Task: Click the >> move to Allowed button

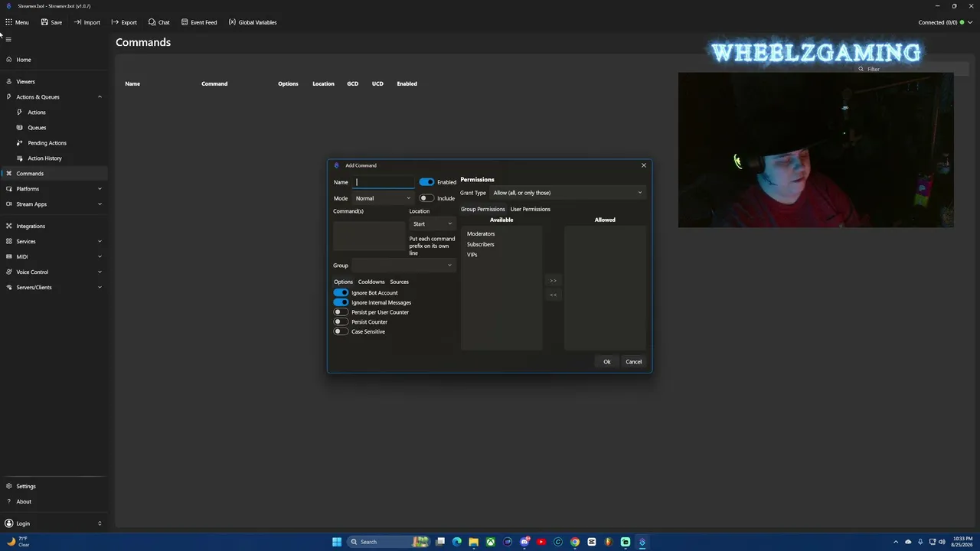Action: [x=554, y=280]
